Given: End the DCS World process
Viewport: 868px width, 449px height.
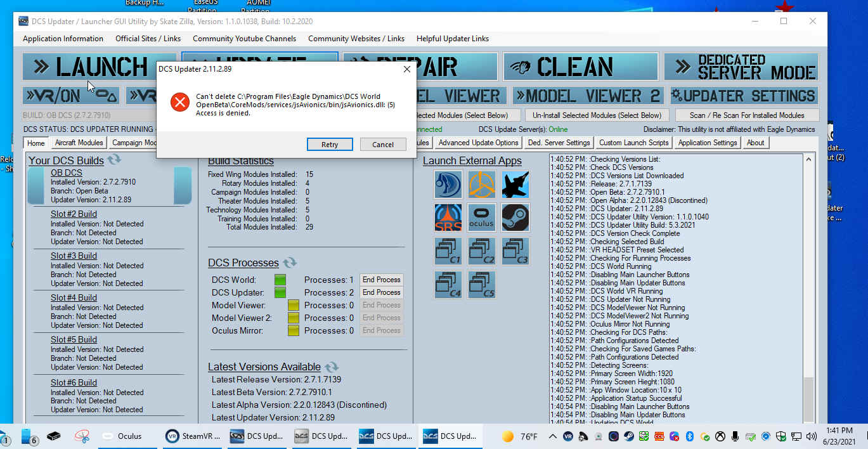Looking at the screenshot, I should (381, 280).
